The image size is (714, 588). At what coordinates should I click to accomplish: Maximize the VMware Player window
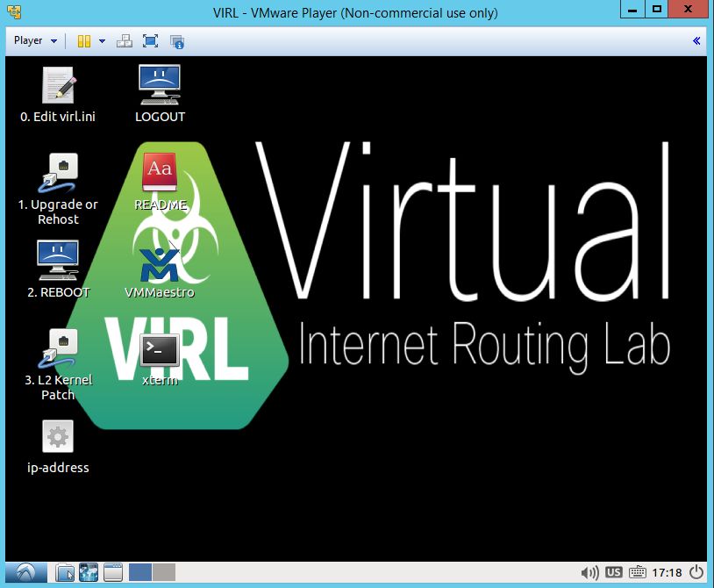point(657,9)
